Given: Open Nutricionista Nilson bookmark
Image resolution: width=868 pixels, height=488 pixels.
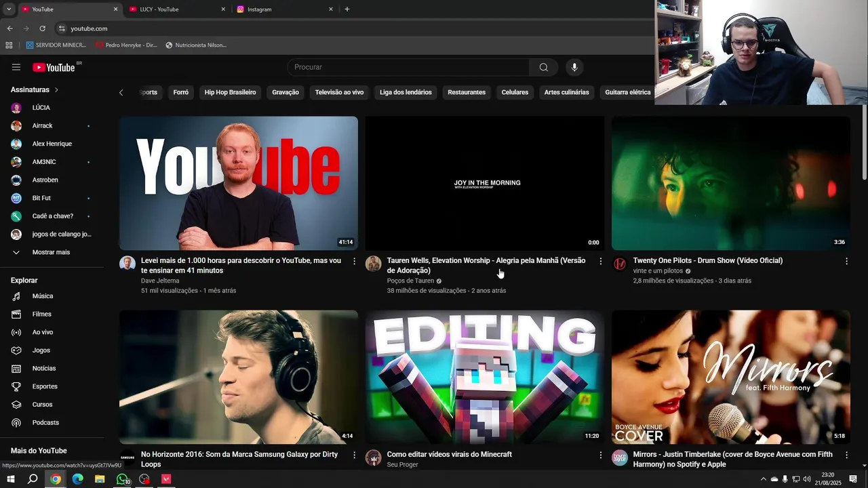Looking at the screenshot, I should pos(196,45).
